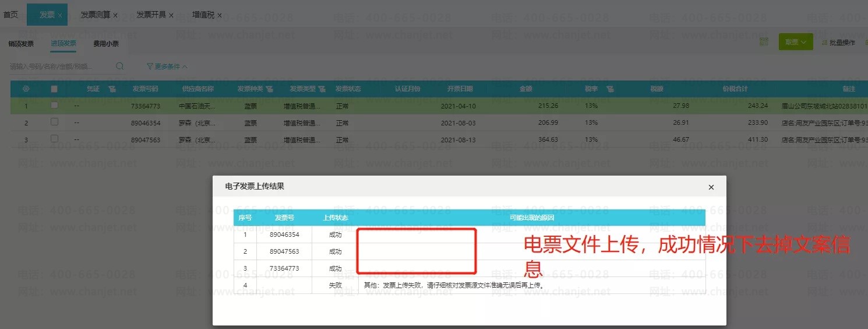
Task: Click the 发票号码 column header
Action: click(145, 89)
